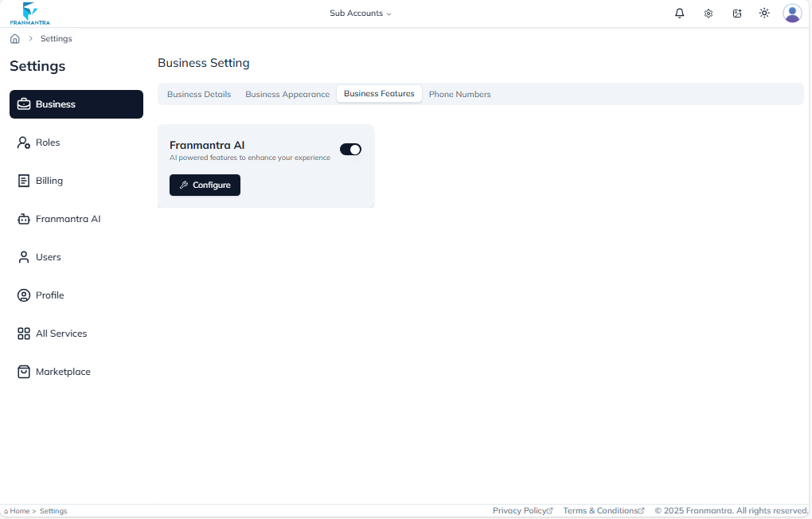812x519 pixels.
Task: Click the home icon in the breadcrumb
Action: 14,38
